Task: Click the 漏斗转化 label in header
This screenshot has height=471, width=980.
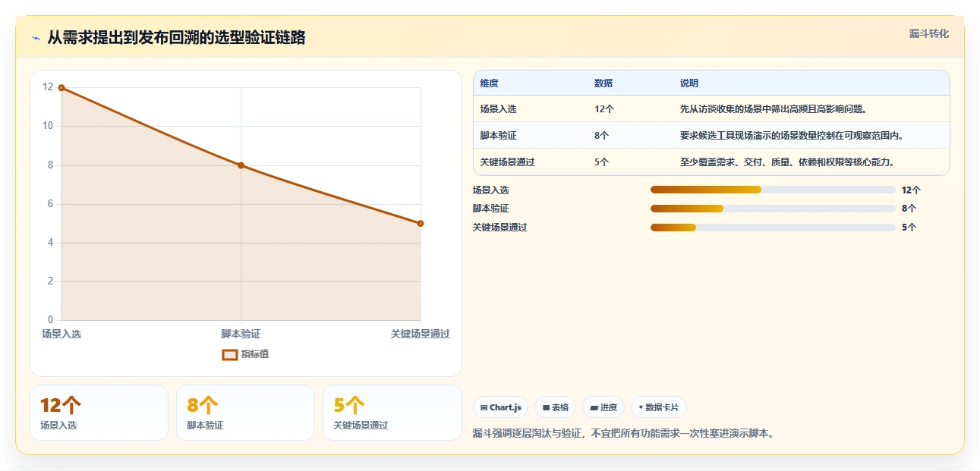Action: (929, 33)
